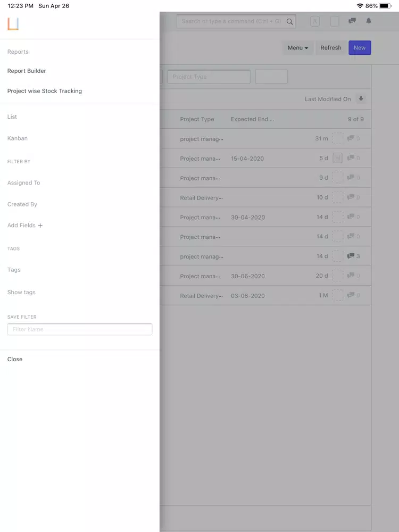
Task: Click empty assignee box on 1 M row
Action: [338, 295]
